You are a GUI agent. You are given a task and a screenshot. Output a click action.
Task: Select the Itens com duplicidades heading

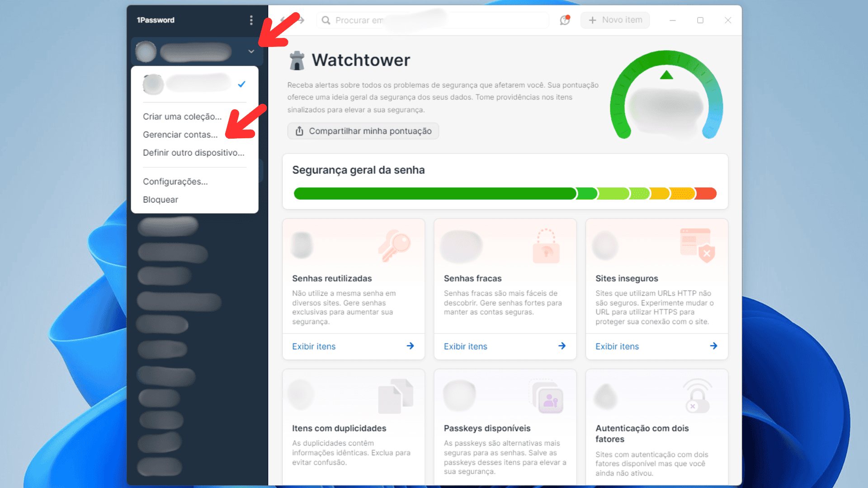pyautogui.click(x=339, y=428)
